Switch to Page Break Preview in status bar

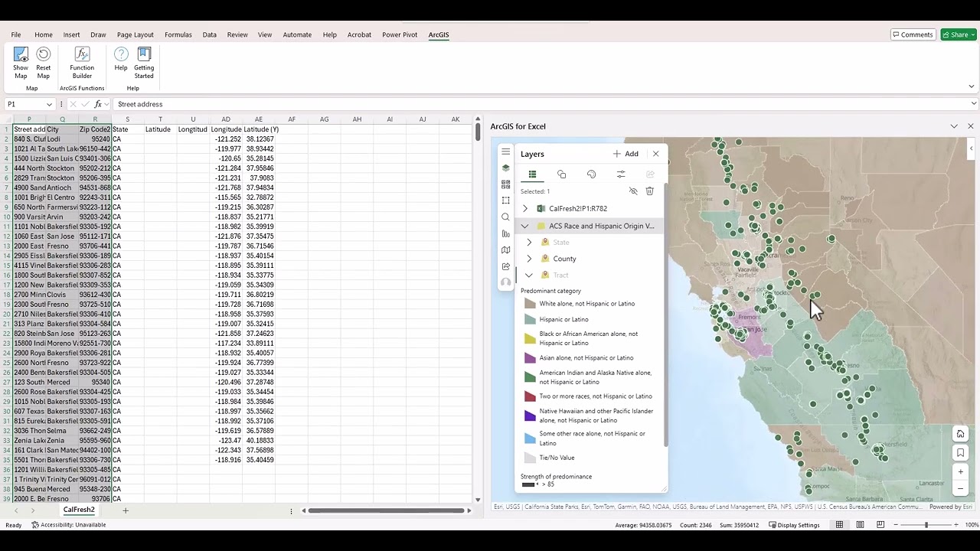coord(880,525)
